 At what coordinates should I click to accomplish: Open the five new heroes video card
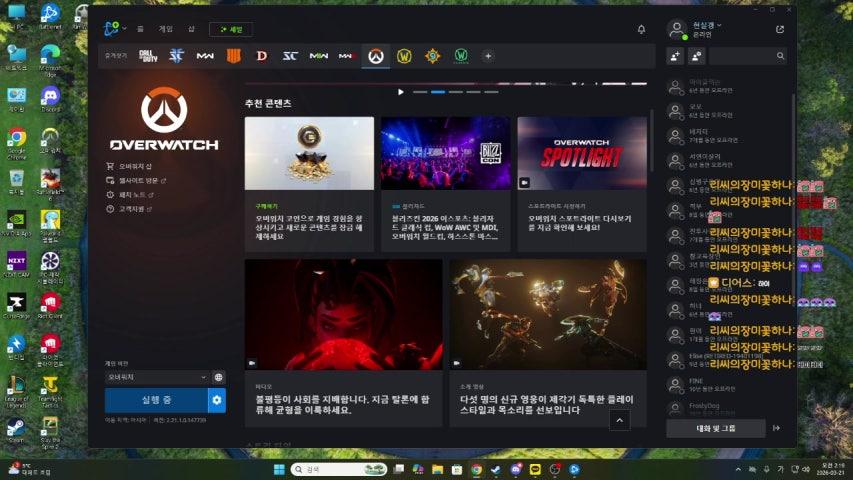[x=548, y=343]
